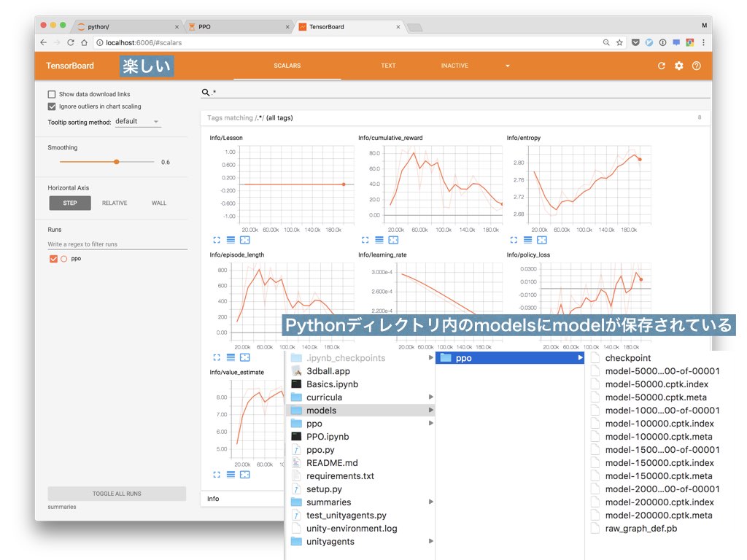The image size is (747, 560).
Task: Fit domain to data on Info/episode_length chart
Action: click(x=245, y=357)
